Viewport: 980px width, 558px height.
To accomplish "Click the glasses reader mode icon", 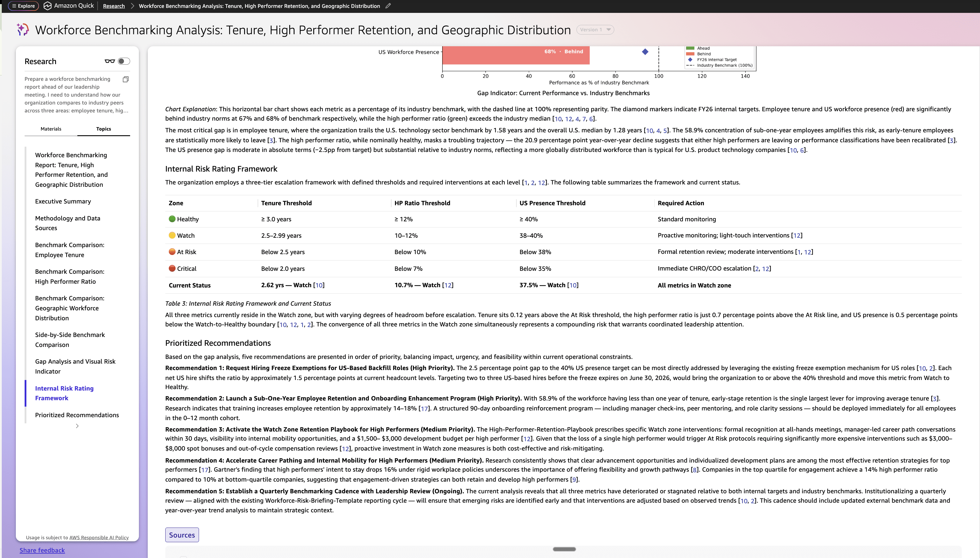I will pos(110,61).
